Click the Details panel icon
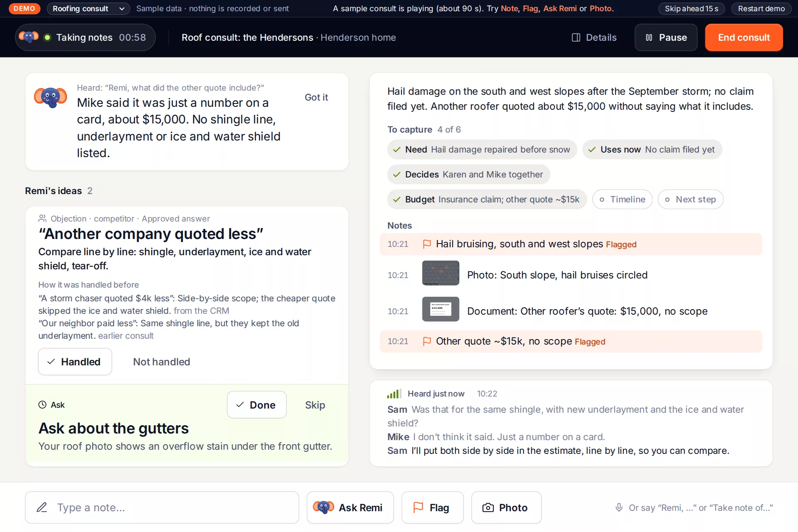 point(576,37)
